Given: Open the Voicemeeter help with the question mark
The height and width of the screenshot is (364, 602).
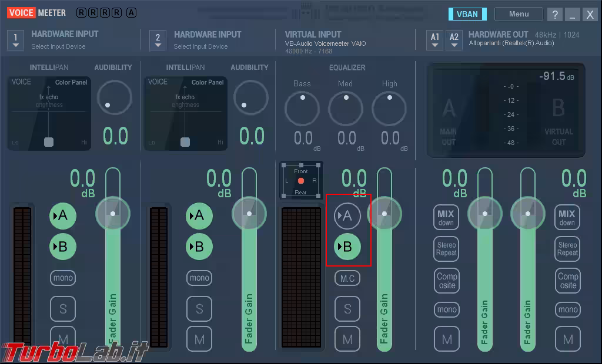Looking at the screenshot, I should [x=554, y=14].
